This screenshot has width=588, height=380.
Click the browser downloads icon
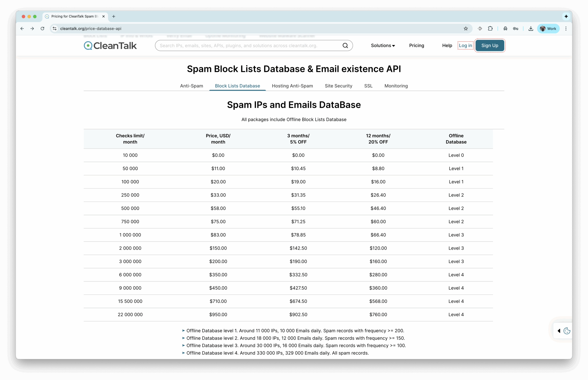(x=530, y=29)
